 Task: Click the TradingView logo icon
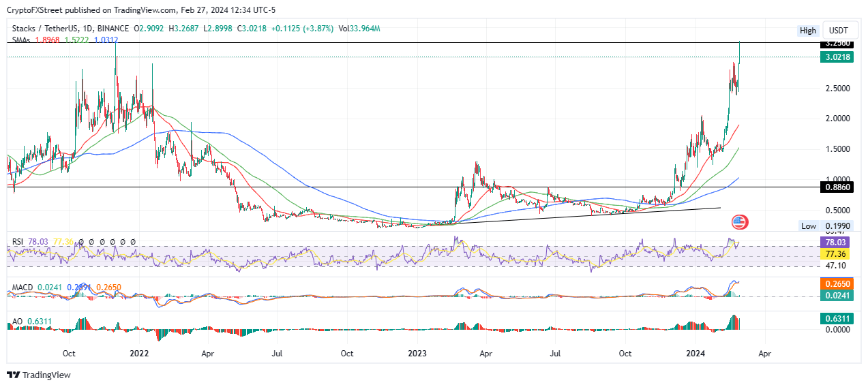point(13,375)
